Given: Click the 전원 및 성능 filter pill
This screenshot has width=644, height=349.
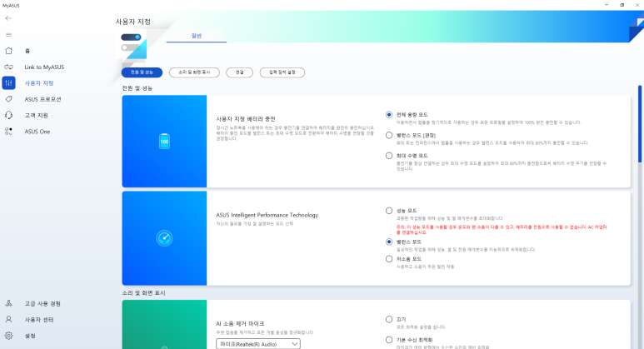Looking at the screenshot, I should 142,72.
